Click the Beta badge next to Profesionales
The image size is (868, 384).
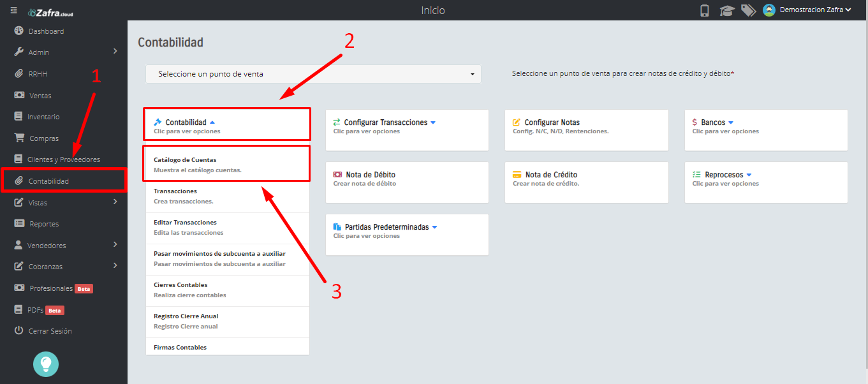[x=84, y=288]
